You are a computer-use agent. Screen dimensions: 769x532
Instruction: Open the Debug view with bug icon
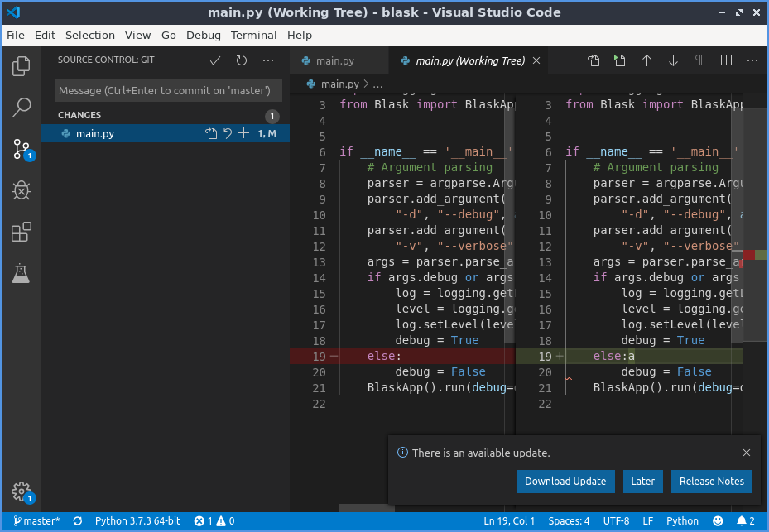point(22,191)
